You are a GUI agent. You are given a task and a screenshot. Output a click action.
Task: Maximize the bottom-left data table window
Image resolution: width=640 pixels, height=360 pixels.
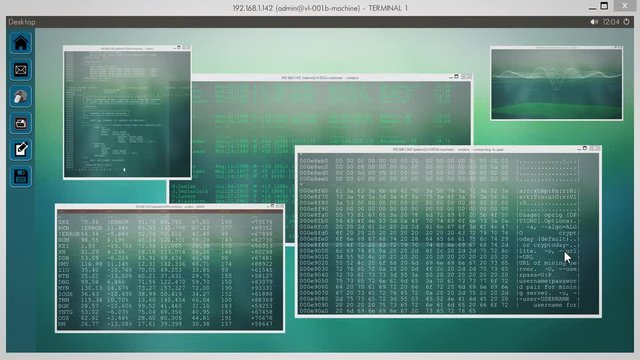[x=272, y=206]
